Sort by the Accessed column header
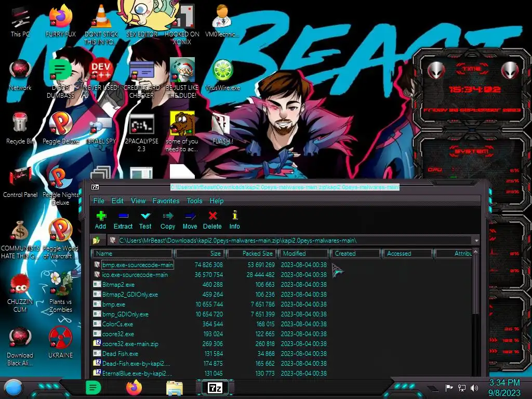 click(x=407, y=254)
